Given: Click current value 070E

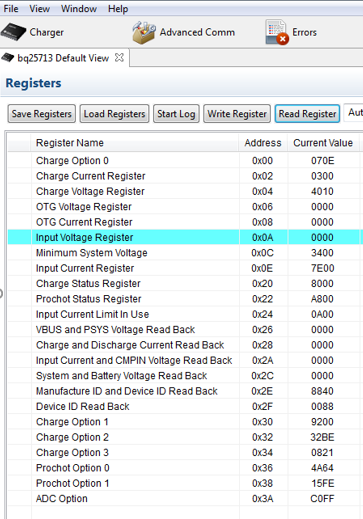Looking at the screenshot, I should coord(323,161).
